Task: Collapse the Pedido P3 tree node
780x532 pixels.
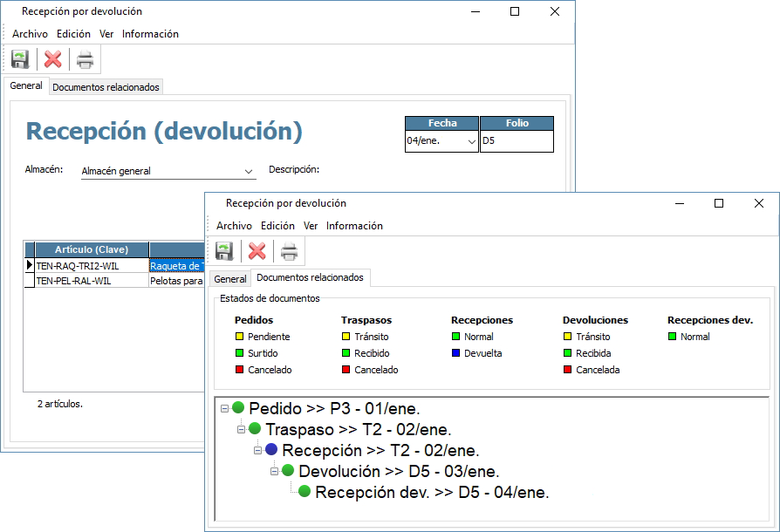Action: pyautogui.click(x=225, y=408)
